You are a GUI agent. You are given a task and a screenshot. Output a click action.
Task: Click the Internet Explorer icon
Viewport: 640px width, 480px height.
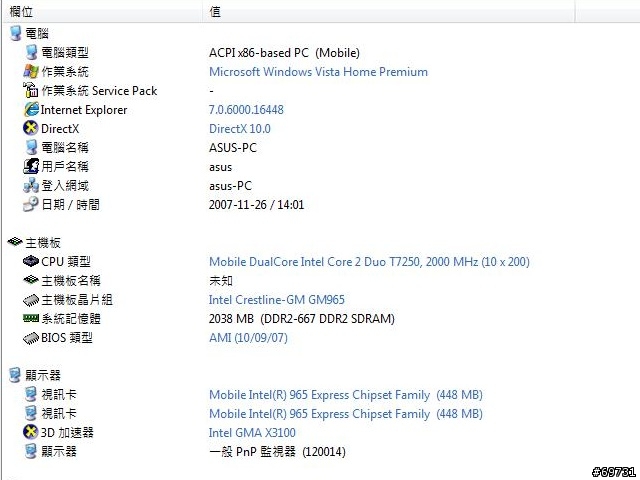(31, 109)
